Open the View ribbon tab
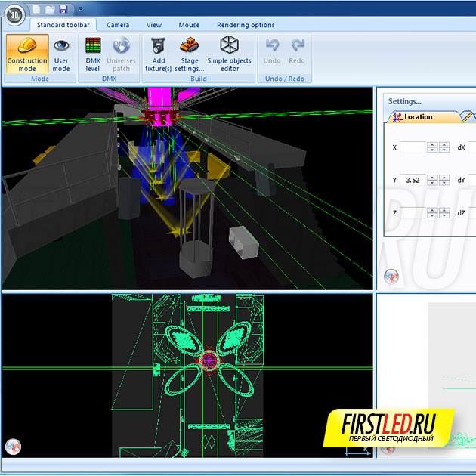Image resolution: width=476 pixels, height=476 pixels. click(x=154, y=25)
